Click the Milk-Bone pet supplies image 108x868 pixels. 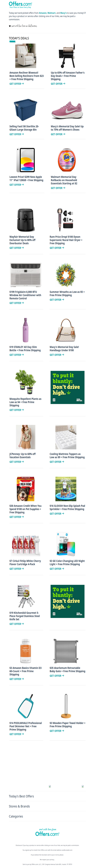(x=25, y=489)
